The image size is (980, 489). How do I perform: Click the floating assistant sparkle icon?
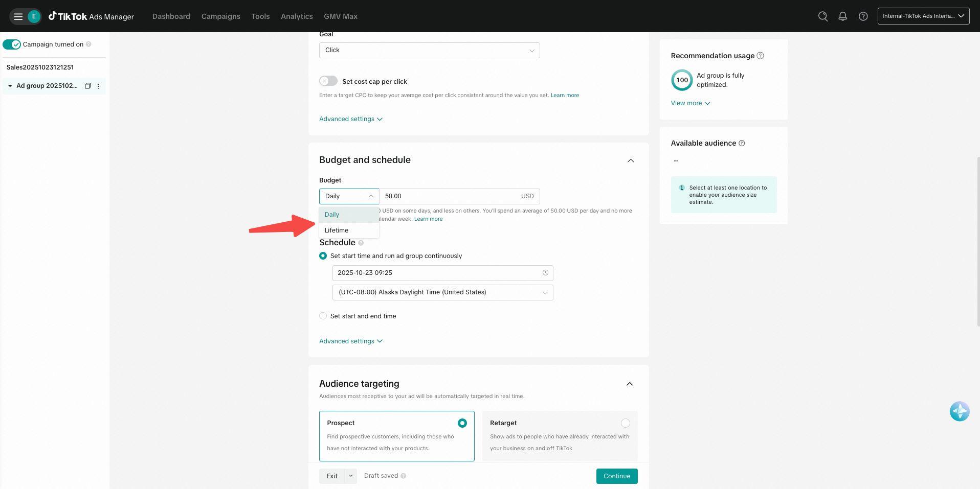tap(959, 411)
